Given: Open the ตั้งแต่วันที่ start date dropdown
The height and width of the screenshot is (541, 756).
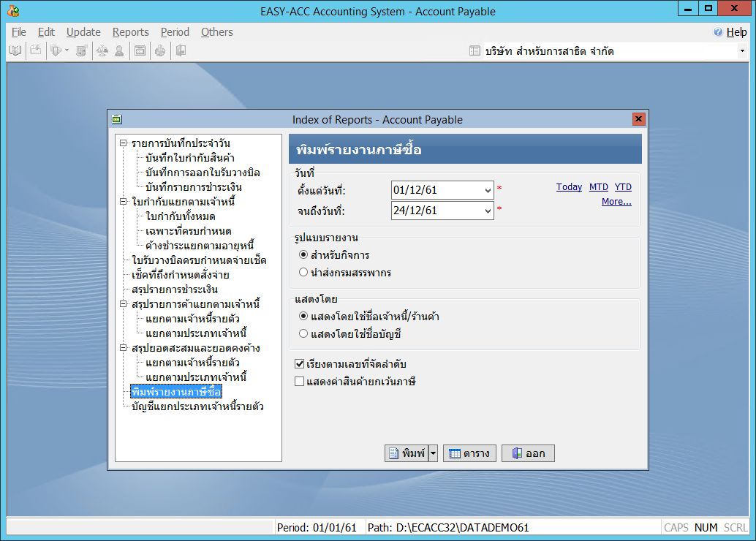Looking at the screenshot, I should click(x=488, y=191).
